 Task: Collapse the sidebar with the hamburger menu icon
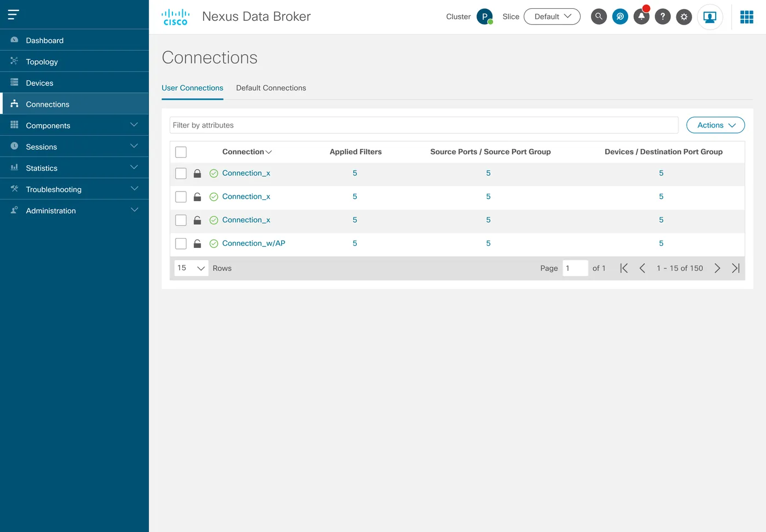pos(14,15)
